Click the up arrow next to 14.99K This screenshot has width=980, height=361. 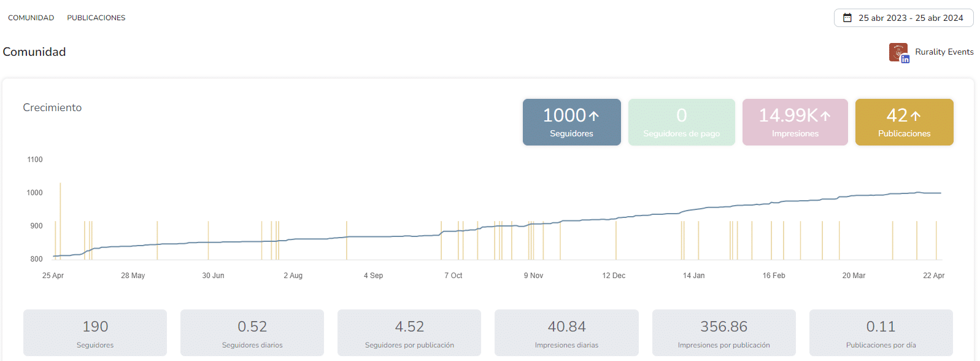coord(825,115)
